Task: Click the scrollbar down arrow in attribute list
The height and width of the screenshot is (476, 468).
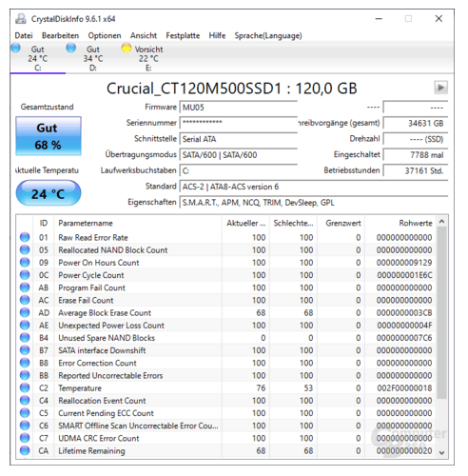Action: pos(442,453)
